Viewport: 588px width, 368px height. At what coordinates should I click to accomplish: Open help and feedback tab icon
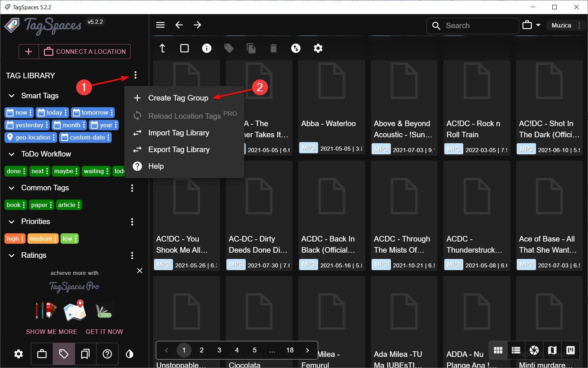coord(107,354)
